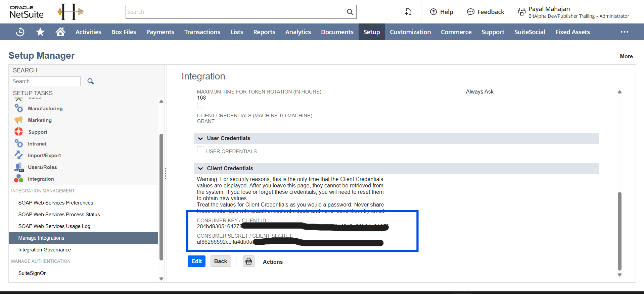
Task: Collapse the User Credentials section
Action: 200,138
